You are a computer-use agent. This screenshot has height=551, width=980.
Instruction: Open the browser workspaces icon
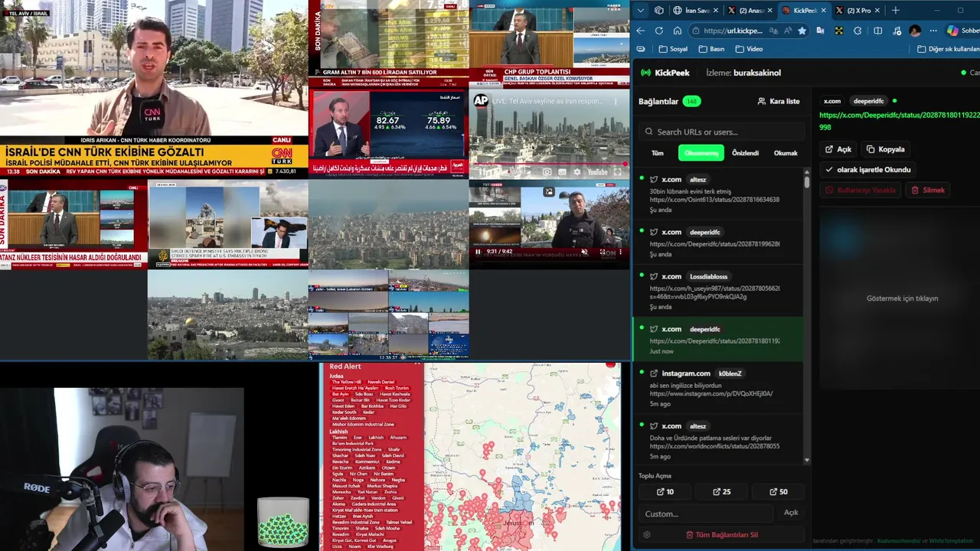pos(659,11)
